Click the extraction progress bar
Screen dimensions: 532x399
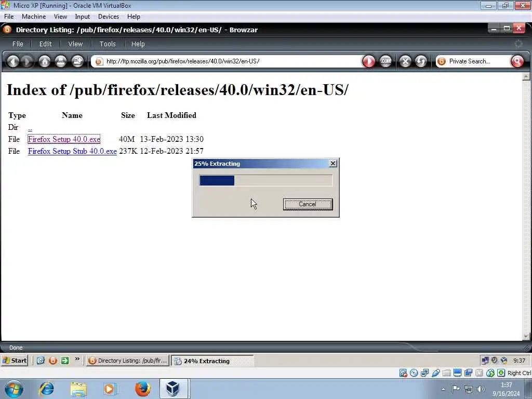(266, 180)
